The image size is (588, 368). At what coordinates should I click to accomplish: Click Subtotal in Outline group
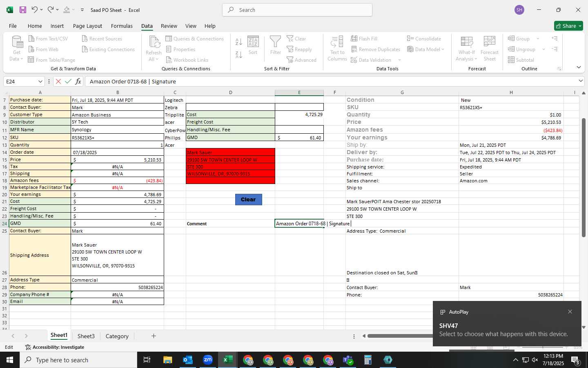tap(521, 60)
